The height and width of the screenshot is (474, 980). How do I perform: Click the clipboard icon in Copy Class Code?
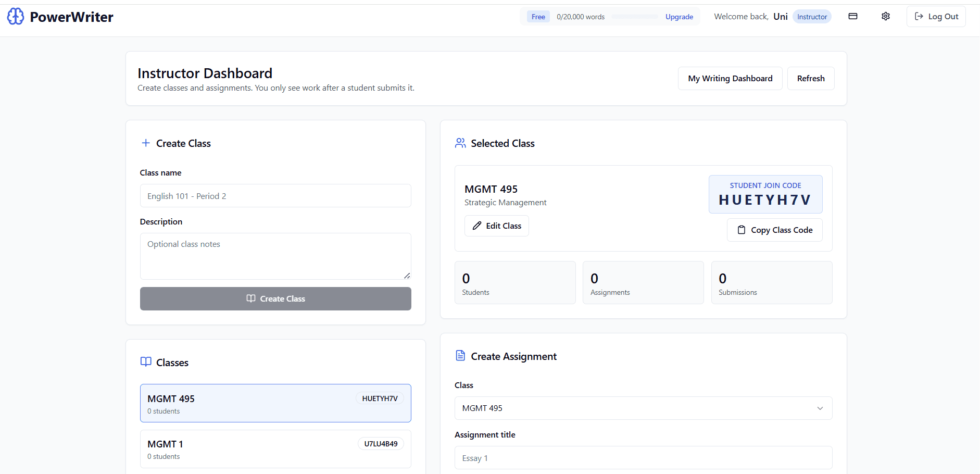click(x=742, y=230)
